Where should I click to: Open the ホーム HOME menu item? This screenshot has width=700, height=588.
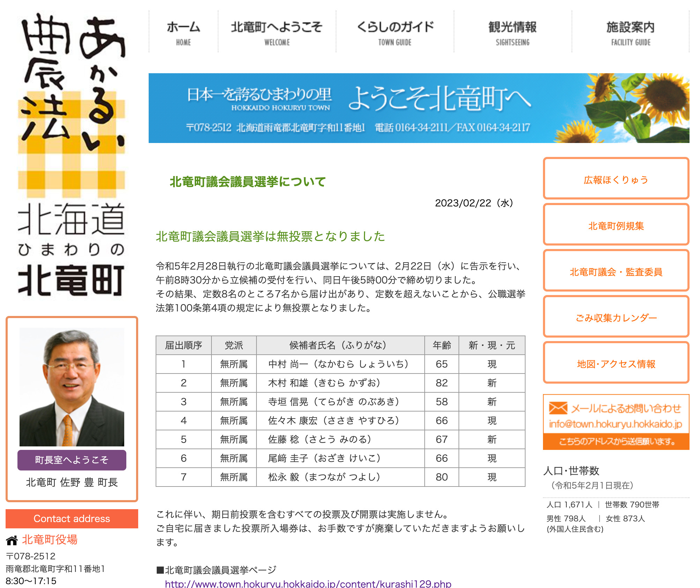(183, 33)
